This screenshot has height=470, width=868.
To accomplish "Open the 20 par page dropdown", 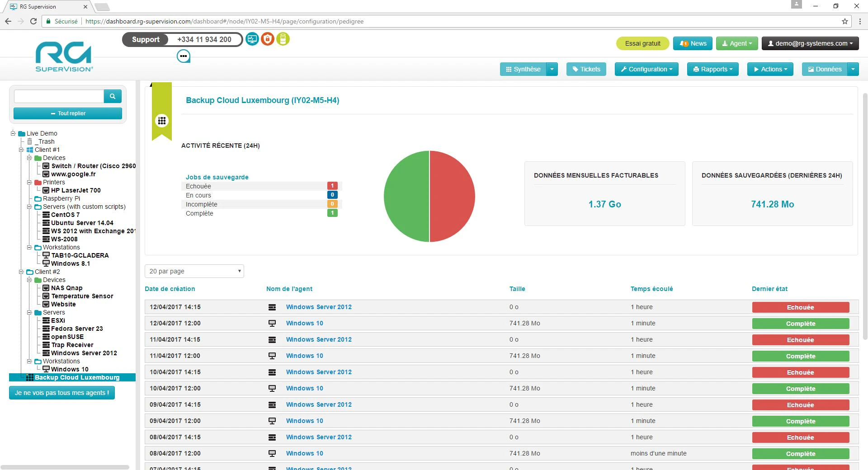I will (x=194, y=271).
